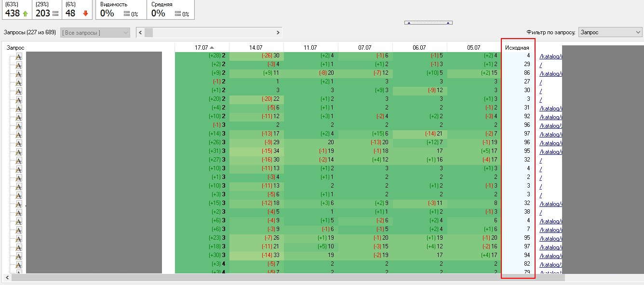Click the panel splitter handle with the two arrows

click(428, 23)
